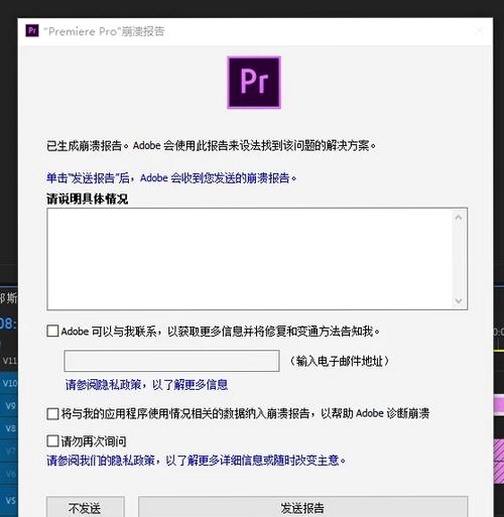
Task: Open the '请参阅隐私政策，以了解更多信息' link
Action: (x=147, y=385)
